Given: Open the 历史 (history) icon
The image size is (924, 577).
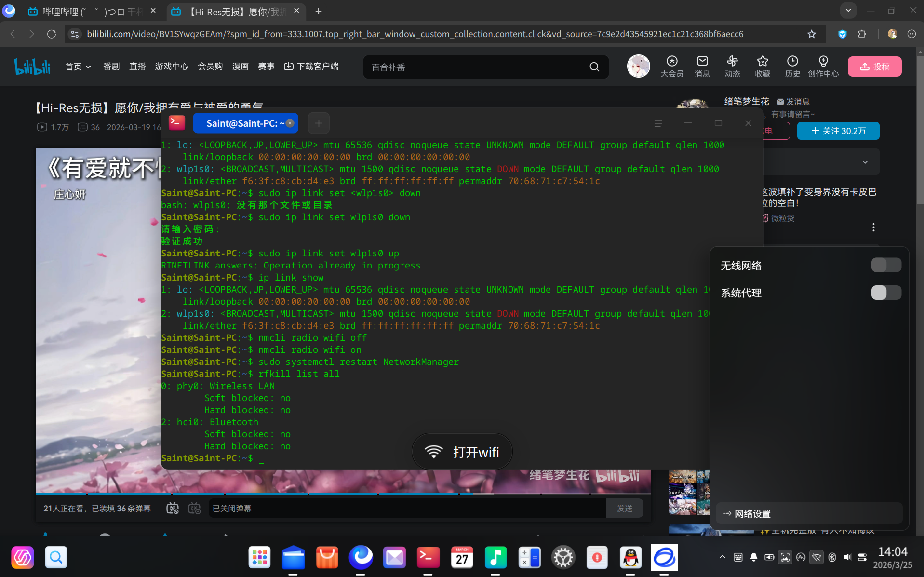Looking at the screenshot, I should pyautogui.click(x=792, y=66).
